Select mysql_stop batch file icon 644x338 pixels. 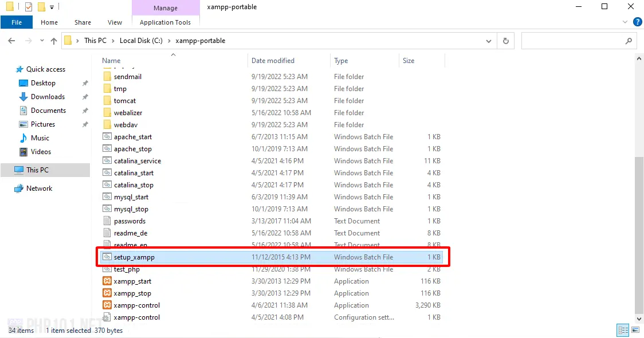point(107,209)
